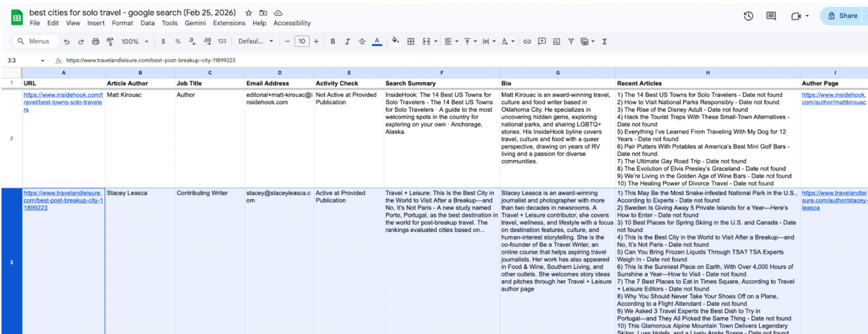Print the spreadsheet
Image resolution: width=868 pixels, height=334 pixels.
(x=95, y=42)
